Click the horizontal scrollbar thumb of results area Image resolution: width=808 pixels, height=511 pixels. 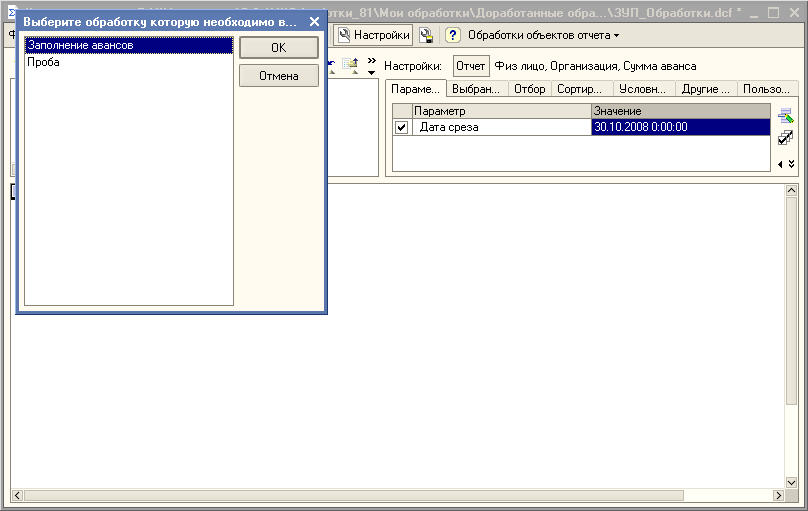tap(354, 495)
